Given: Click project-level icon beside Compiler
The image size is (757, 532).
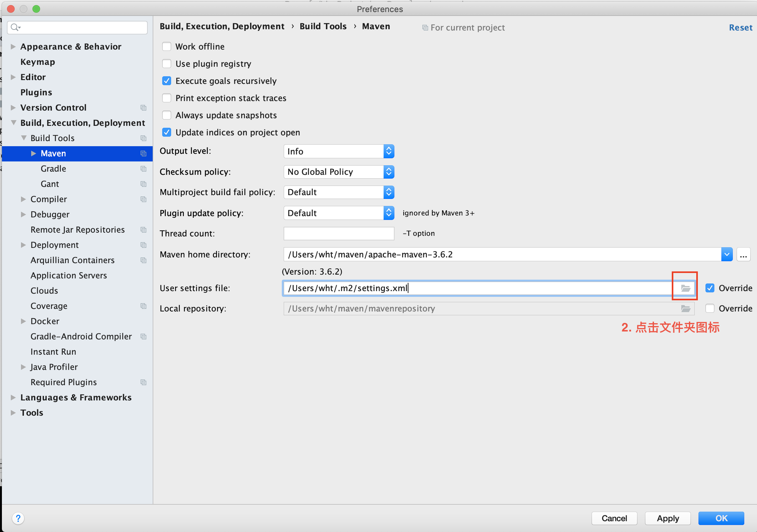Looking at the screenshot, I should click(143, 199).
